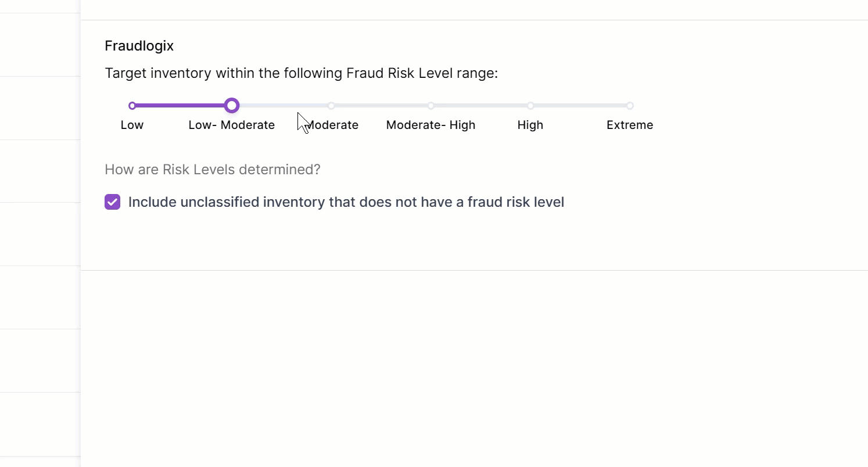Open "How are Risk Levels determined?" link
Image resolution: width=868 pixels, height=467 pixels.
213,170
